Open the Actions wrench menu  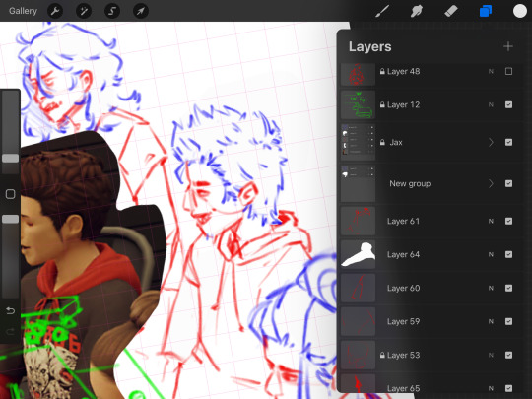click(x=55, y=11)
